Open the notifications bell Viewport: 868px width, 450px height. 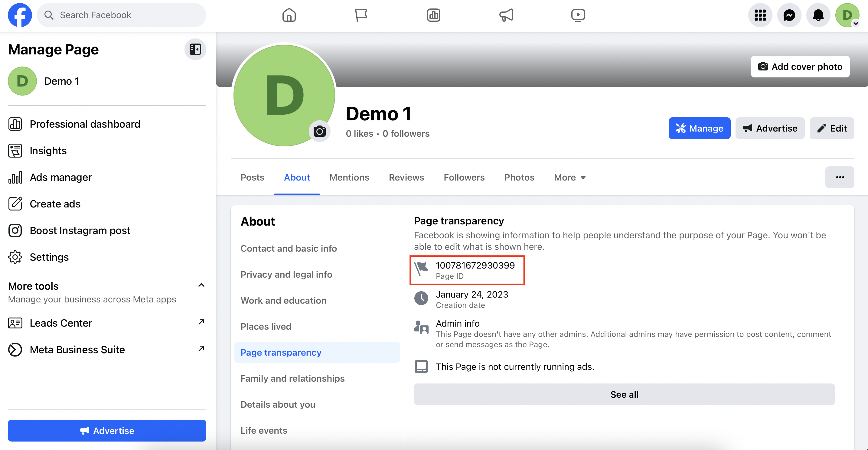(x=818, y=15)
